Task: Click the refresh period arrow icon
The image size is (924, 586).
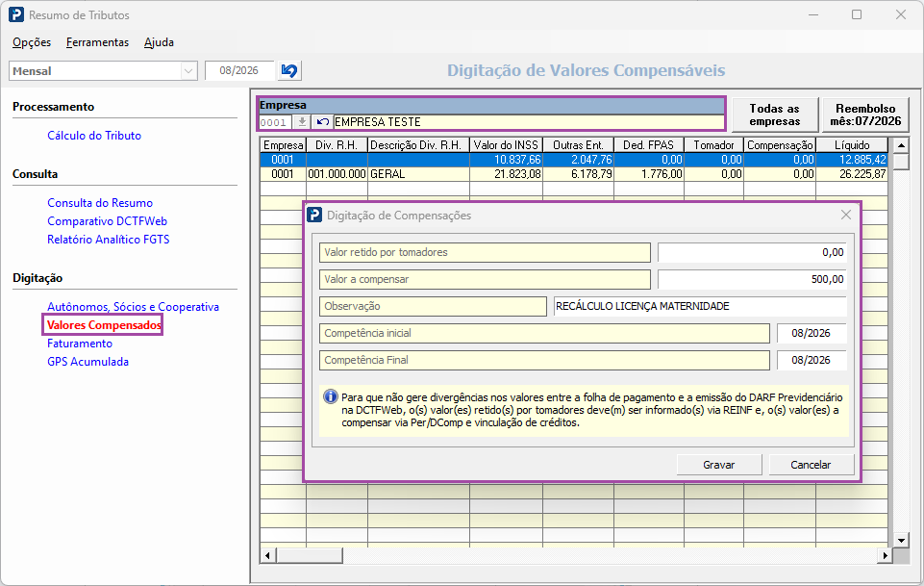Action: [x=289, y=71]
